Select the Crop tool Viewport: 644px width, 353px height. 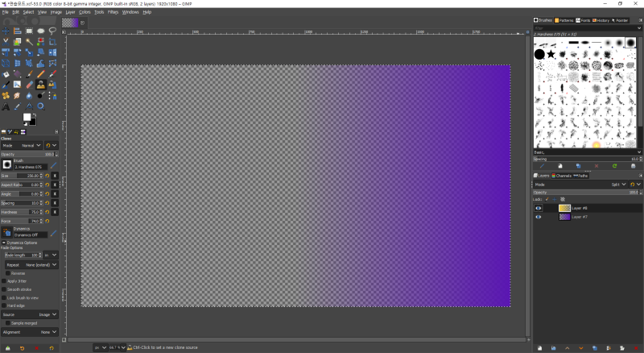(x=52, y=42)
